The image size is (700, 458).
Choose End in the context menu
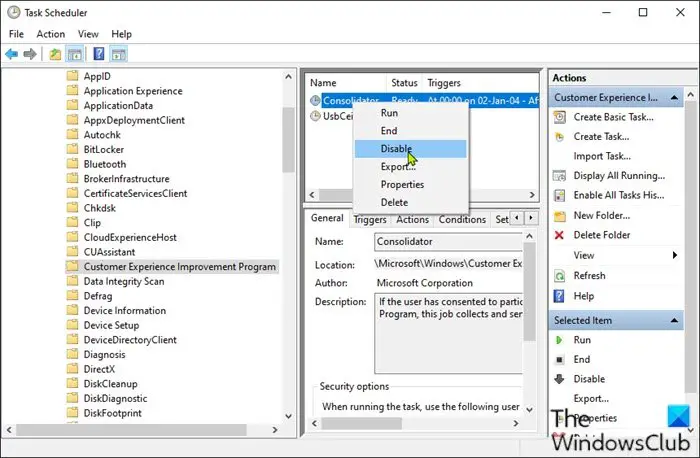(x=411, y=131)
